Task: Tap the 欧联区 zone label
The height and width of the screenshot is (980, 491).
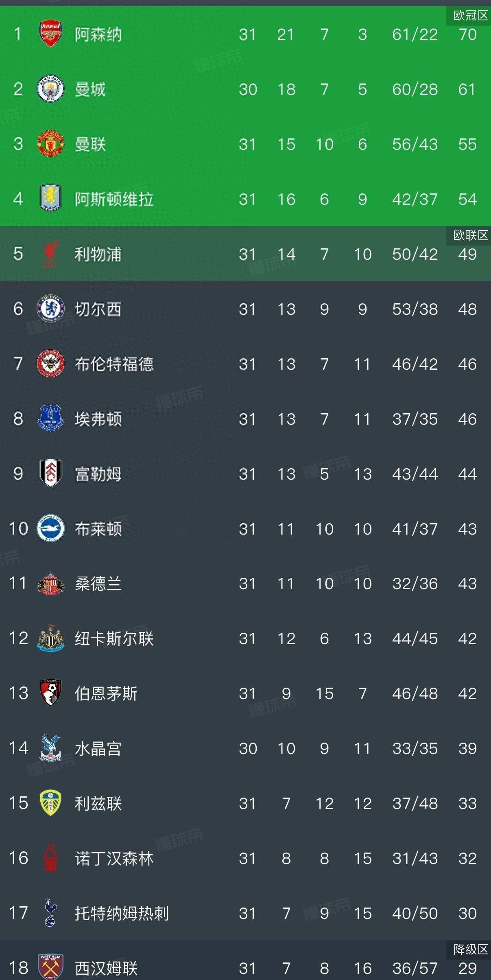Action: pos(470,235)
